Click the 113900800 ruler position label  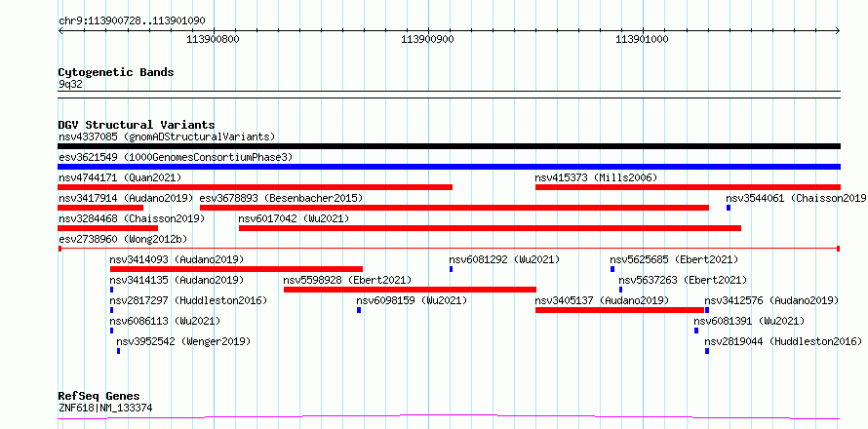click(x=214, y=39)
